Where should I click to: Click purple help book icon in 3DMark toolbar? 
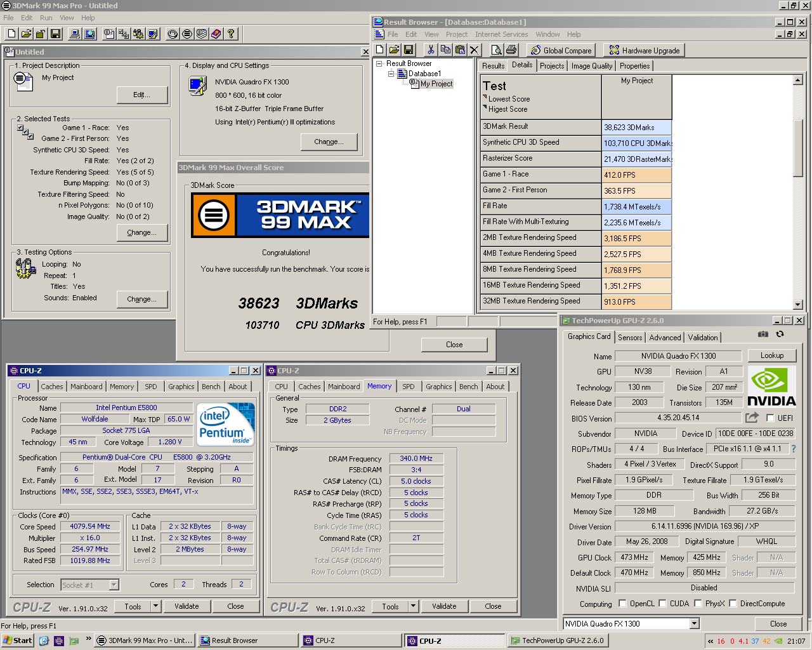tap(216, 34)
